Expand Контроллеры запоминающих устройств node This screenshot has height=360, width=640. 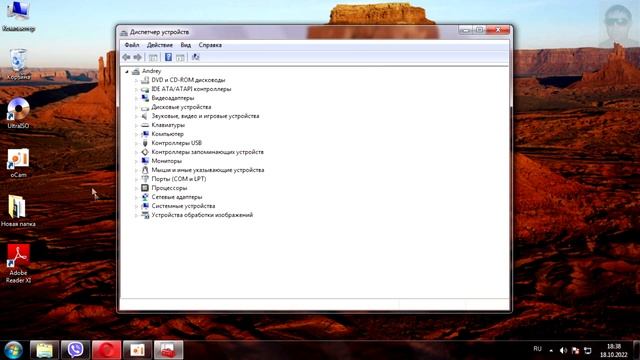(x=136, y=152)
